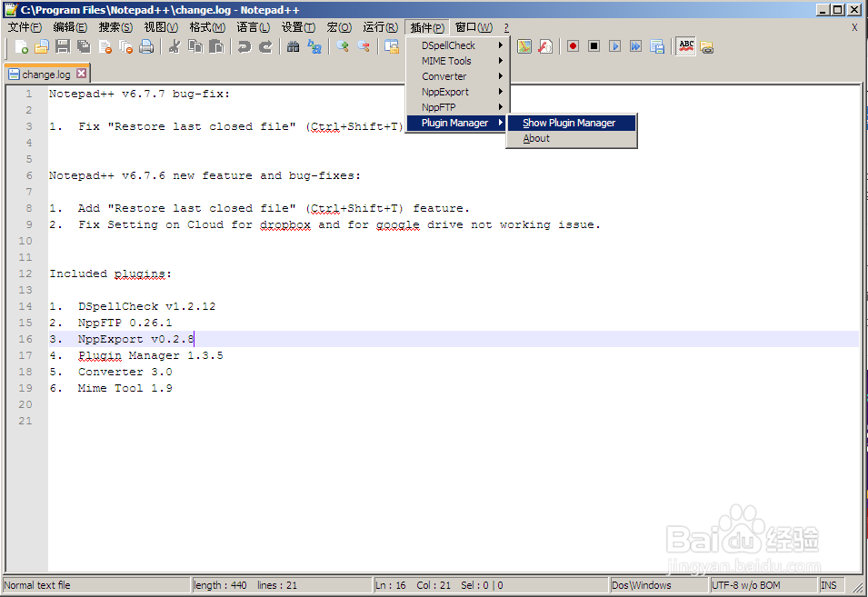Open the Replace dialog icon
The image size is (868, 597).
[314, 47]
